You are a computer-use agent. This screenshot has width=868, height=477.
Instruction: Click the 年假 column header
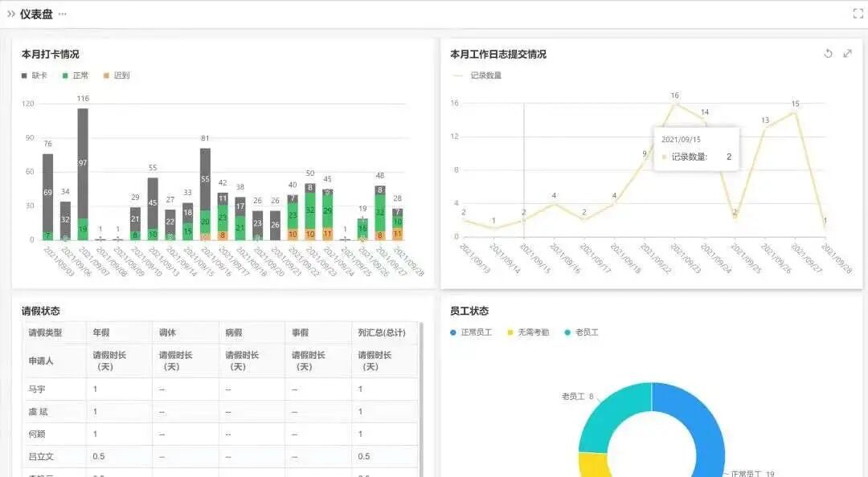pyautogui.click(x=102, y=332)
